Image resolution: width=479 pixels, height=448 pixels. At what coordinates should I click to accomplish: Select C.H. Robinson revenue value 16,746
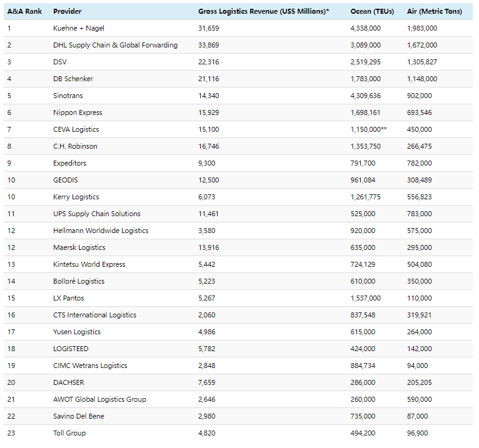[x=209, y=147]
